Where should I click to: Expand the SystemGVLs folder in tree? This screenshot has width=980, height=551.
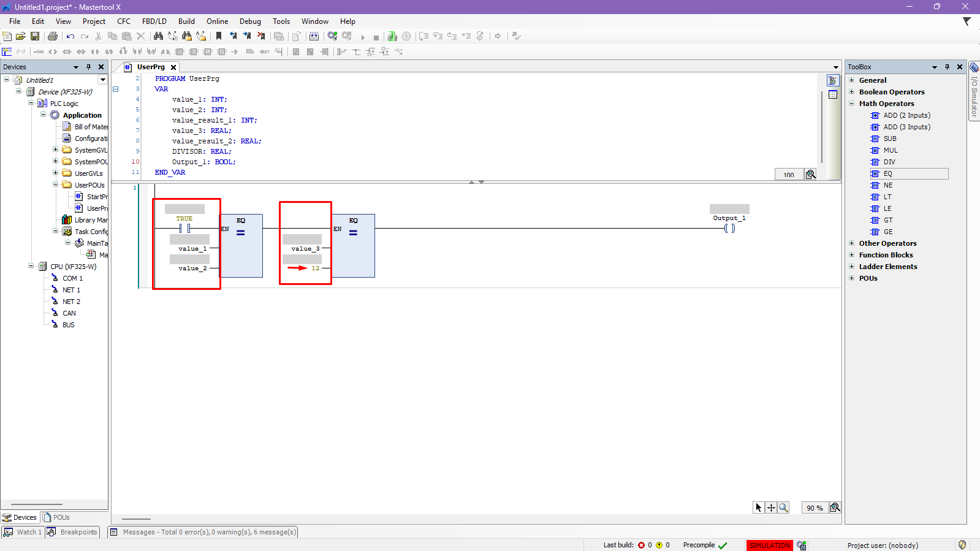[55, 150]
